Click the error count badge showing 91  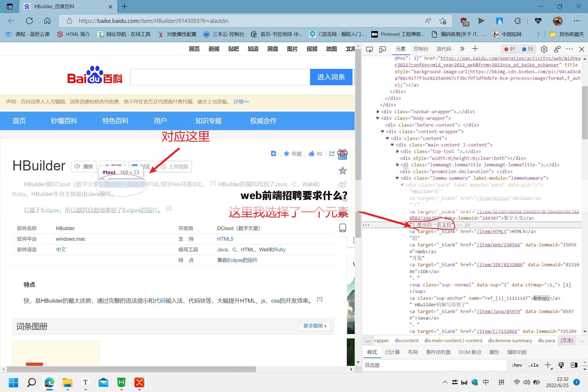click(510, 49)
